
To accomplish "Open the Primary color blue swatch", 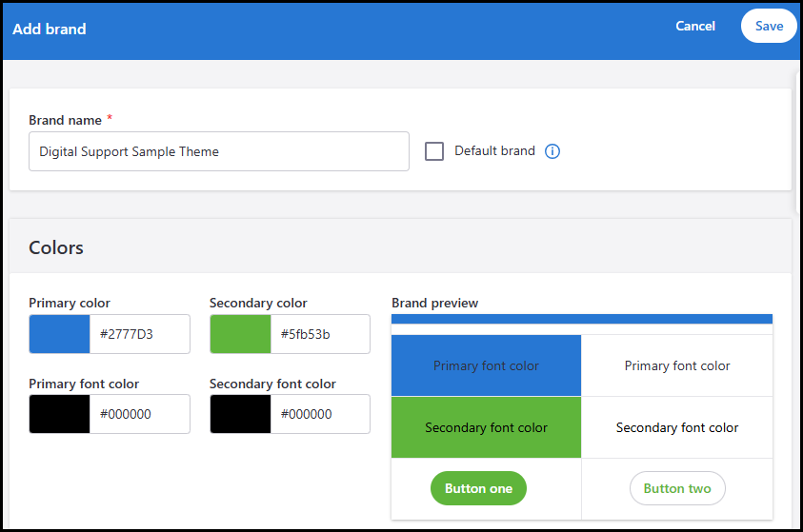I will pyautogui.click(x=59, y=334).
